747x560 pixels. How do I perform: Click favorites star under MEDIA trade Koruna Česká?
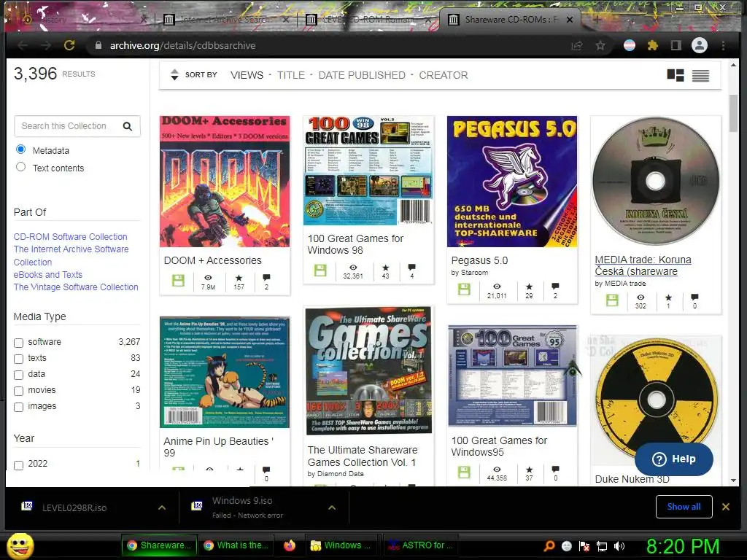668,297
